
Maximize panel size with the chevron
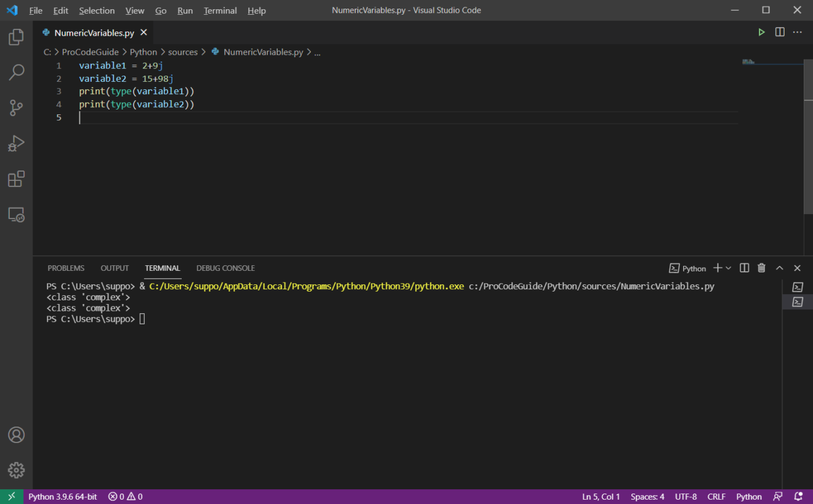click(x=779, y=268)
